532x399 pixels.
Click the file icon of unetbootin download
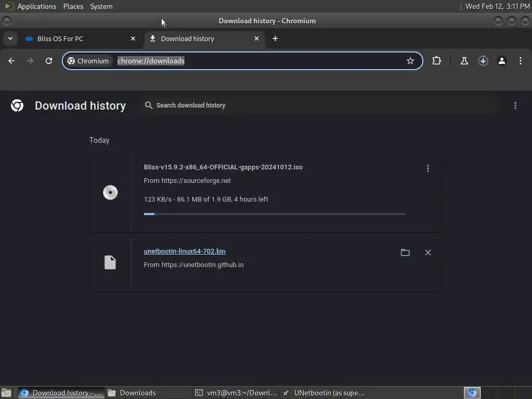[110, 262]
